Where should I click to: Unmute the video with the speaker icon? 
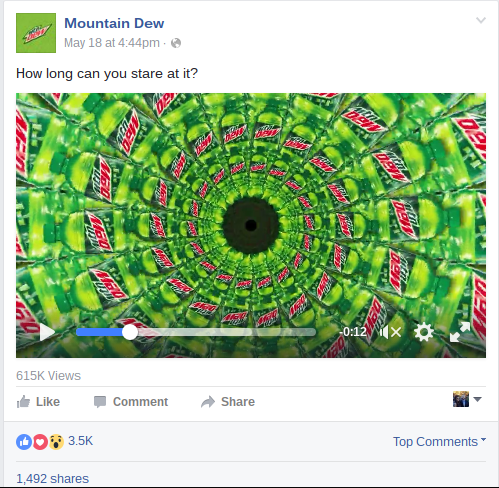pyautogui.click(x=390, y=332)
